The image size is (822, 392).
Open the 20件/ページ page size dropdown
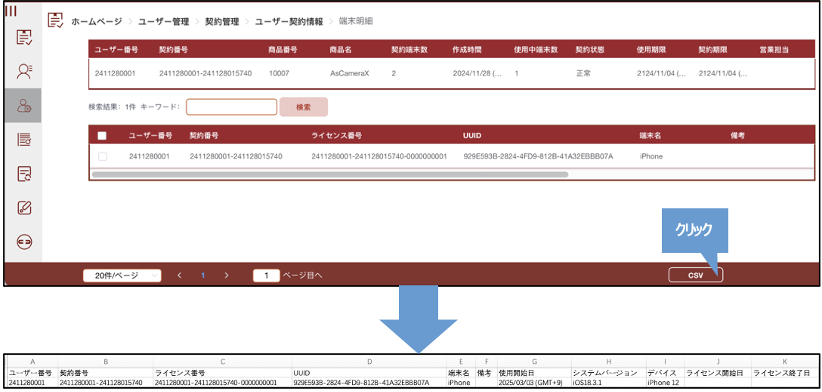pos(122,276)
